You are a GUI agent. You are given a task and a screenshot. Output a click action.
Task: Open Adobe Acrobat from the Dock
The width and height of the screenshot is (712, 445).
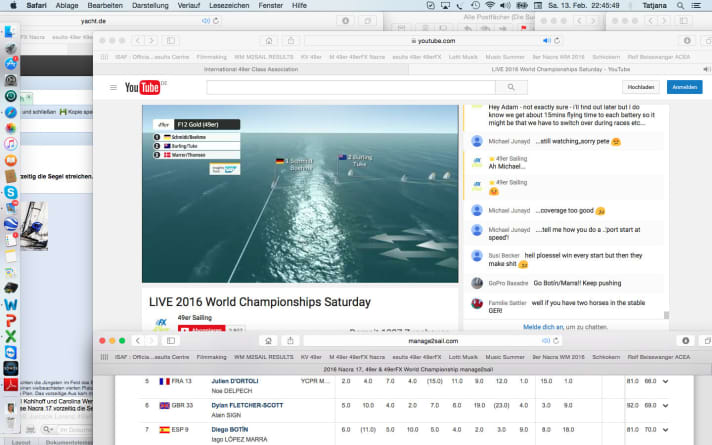10,385
